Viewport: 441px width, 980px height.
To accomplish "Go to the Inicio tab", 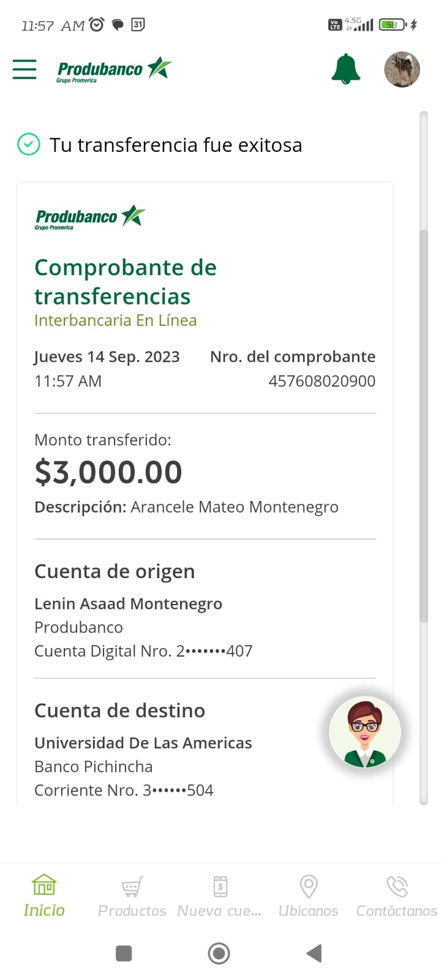I will [44, 895].
